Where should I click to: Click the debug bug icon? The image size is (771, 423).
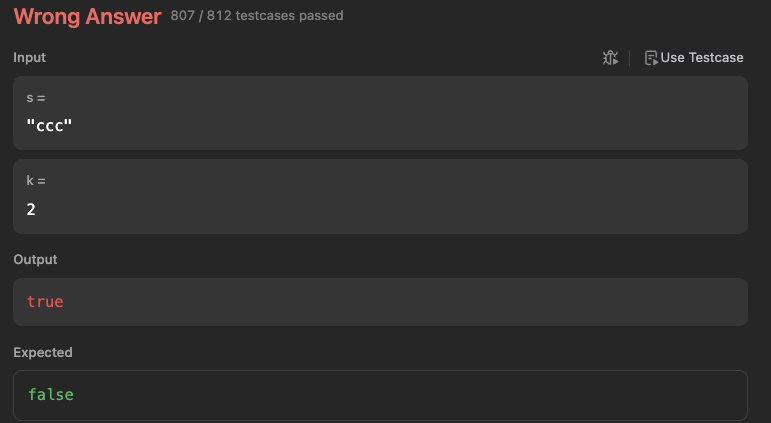point(610,58)
